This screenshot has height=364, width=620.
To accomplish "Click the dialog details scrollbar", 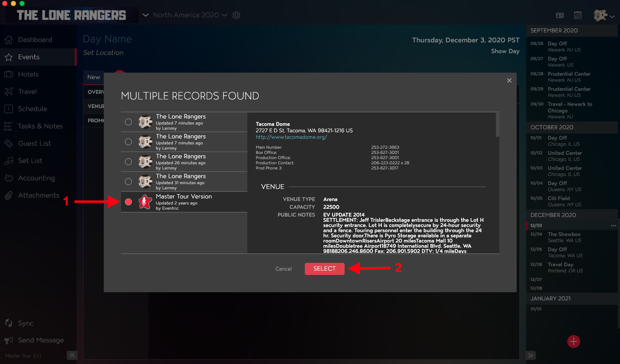I will [498, 125].
